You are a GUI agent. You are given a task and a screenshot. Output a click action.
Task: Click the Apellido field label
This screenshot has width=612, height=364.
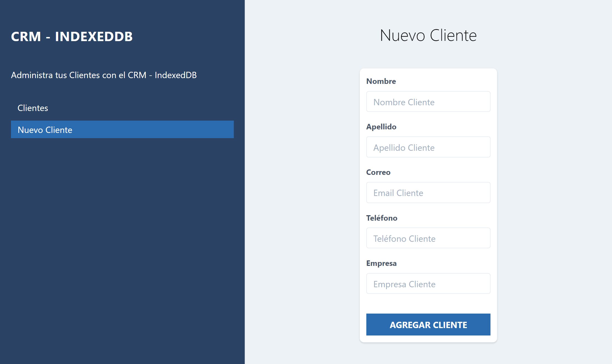coord(381,127)
